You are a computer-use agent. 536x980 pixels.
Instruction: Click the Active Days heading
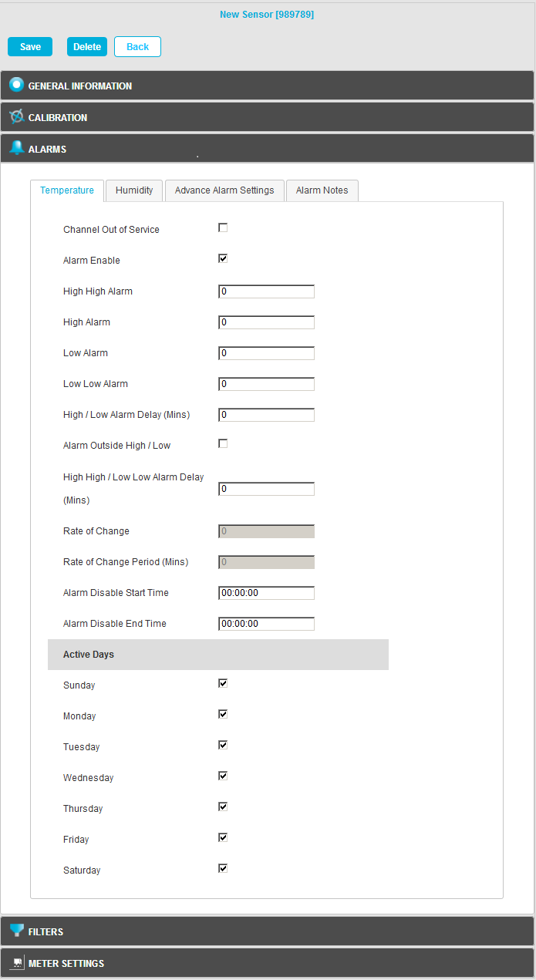point(89,655)
